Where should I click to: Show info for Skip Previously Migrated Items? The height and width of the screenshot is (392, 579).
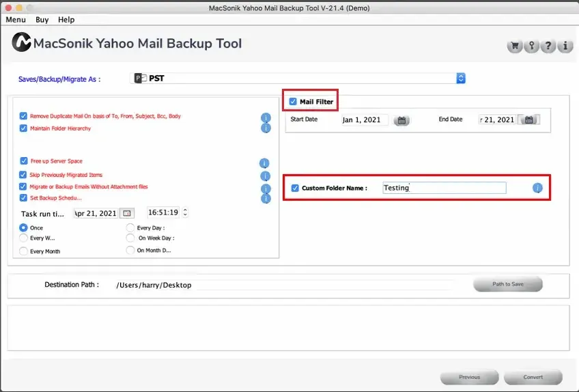click(265, 176)
